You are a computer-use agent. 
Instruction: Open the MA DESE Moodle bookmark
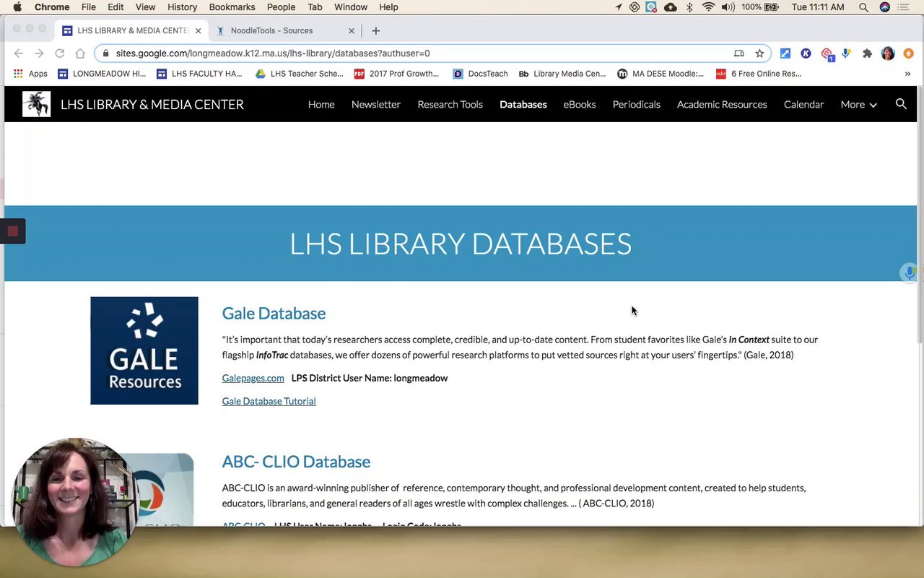[x=661, y=74]
